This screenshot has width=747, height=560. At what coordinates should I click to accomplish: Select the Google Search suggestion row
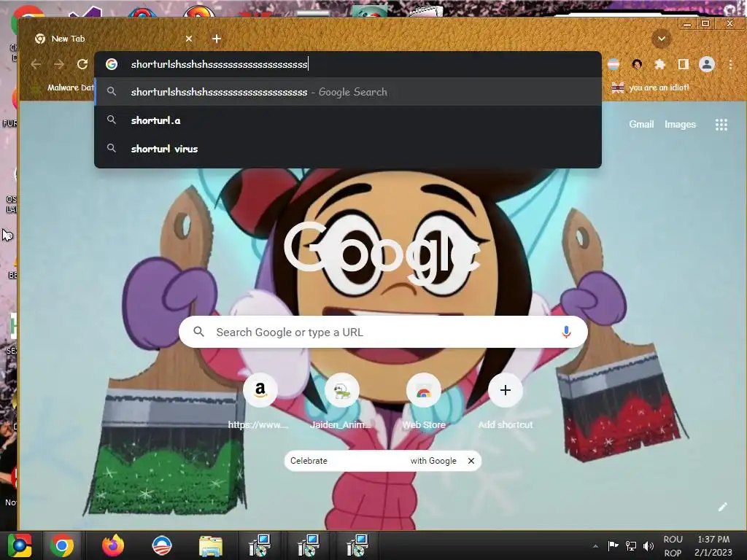click(348, 92)
